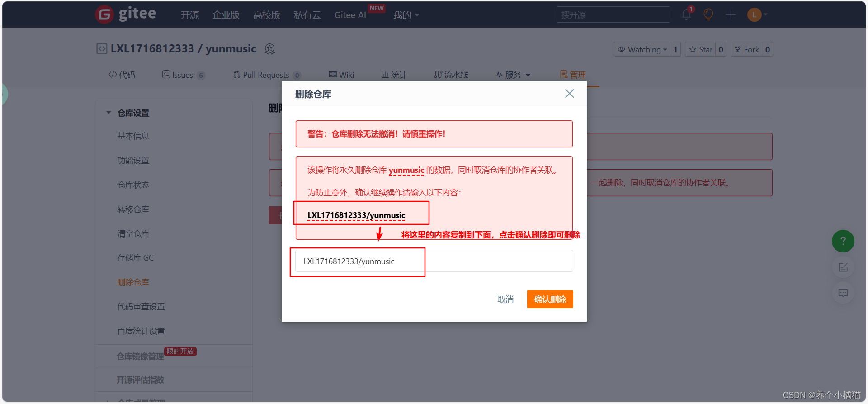Switch to the Issues tab
The height and width of the screenshot is (404, 868).
click(184, 75)
